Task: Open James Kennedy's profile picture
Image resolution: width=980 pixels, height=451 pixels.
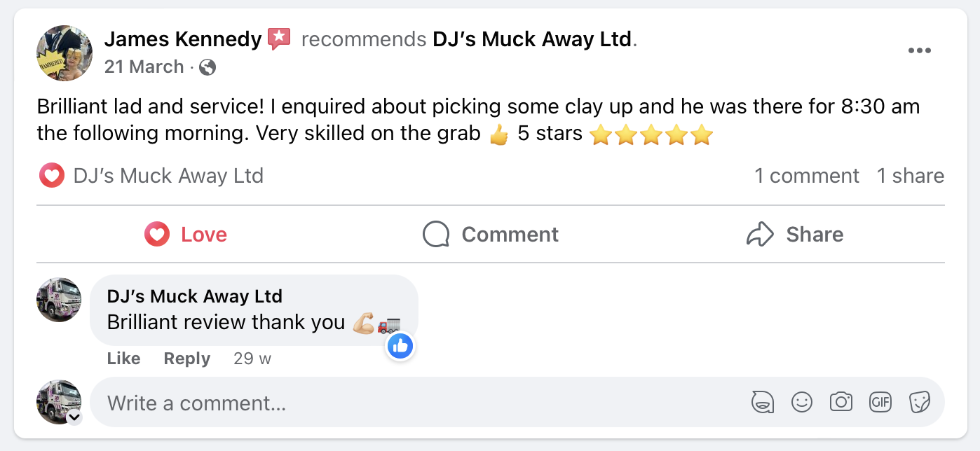Action: click(x=64, y=53)
